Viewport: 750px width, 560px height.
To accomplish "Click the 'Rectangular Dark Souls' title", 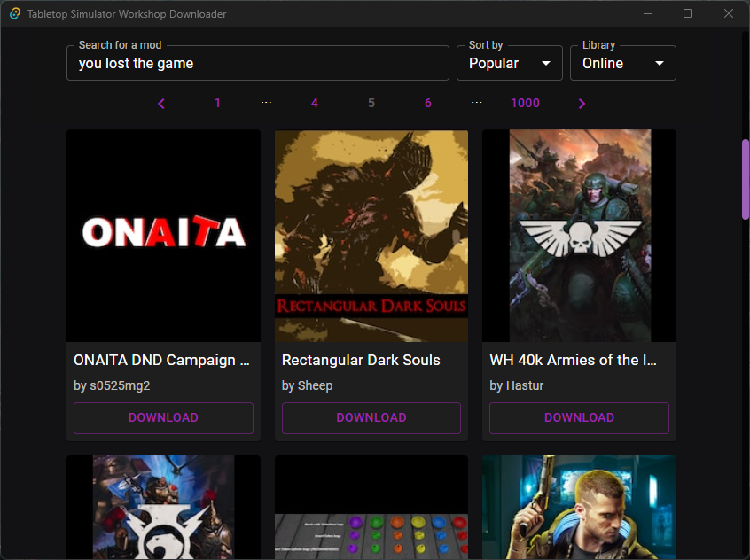I will 361,360.
